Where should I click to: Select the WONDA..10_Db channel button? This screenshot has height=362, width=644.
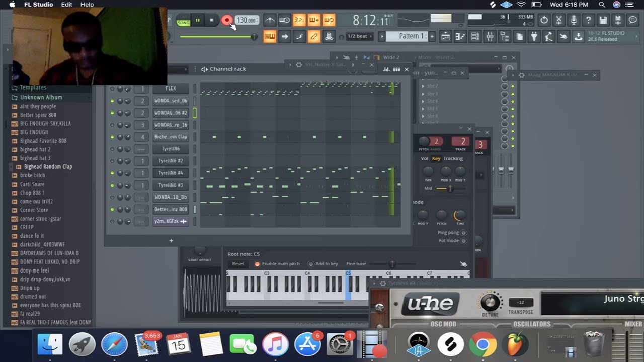click(x=171, y=197)
